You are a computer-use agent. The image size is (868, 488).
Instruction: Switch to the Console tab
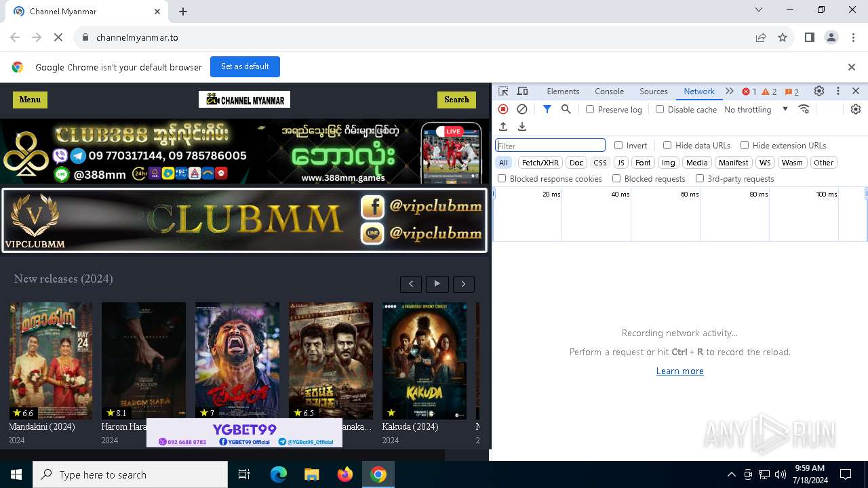click(x=609, y=91)
